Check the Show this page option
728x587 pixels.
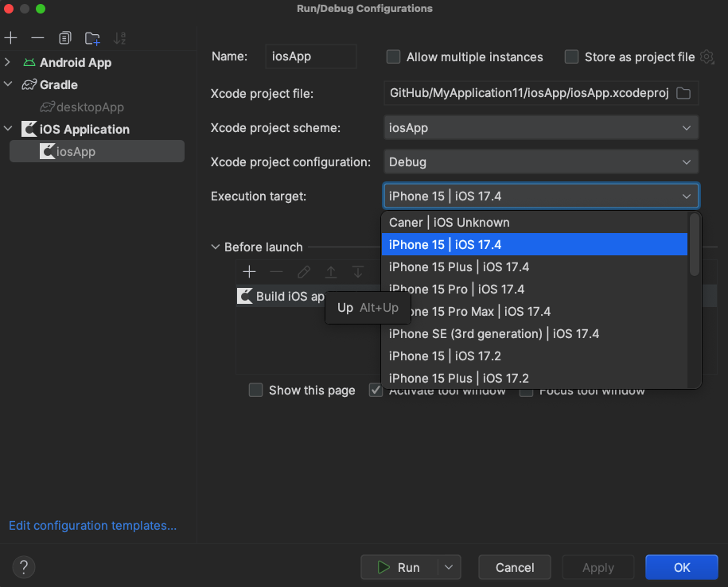pos(255,390)
